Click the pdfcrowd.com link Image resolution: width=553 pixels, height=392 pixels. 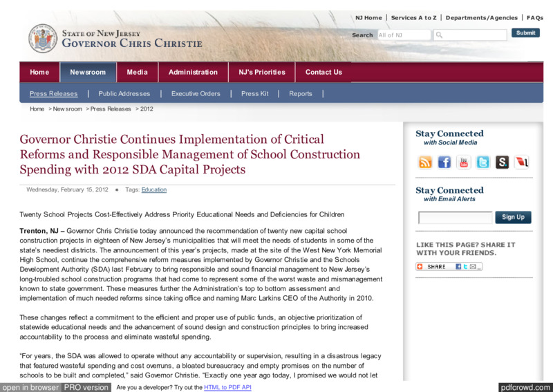[526, 387]
